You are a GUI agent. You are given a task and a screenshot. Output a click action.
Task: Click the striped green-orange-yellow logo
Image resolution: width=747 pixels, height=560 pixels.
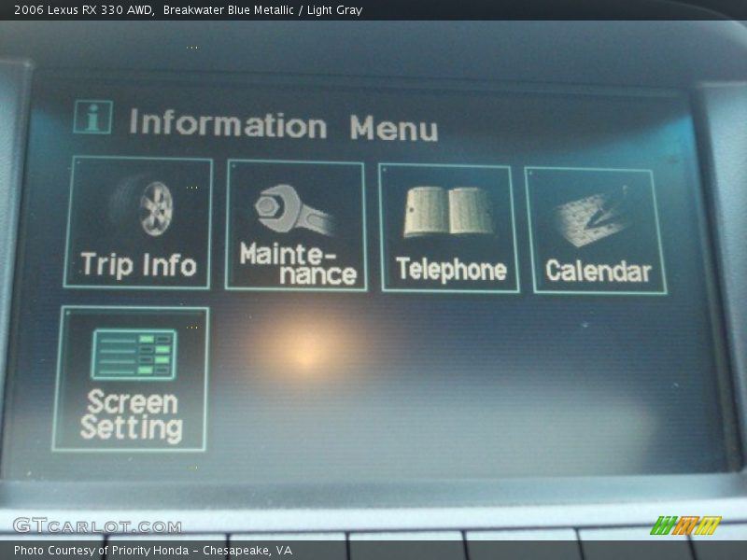685,525
